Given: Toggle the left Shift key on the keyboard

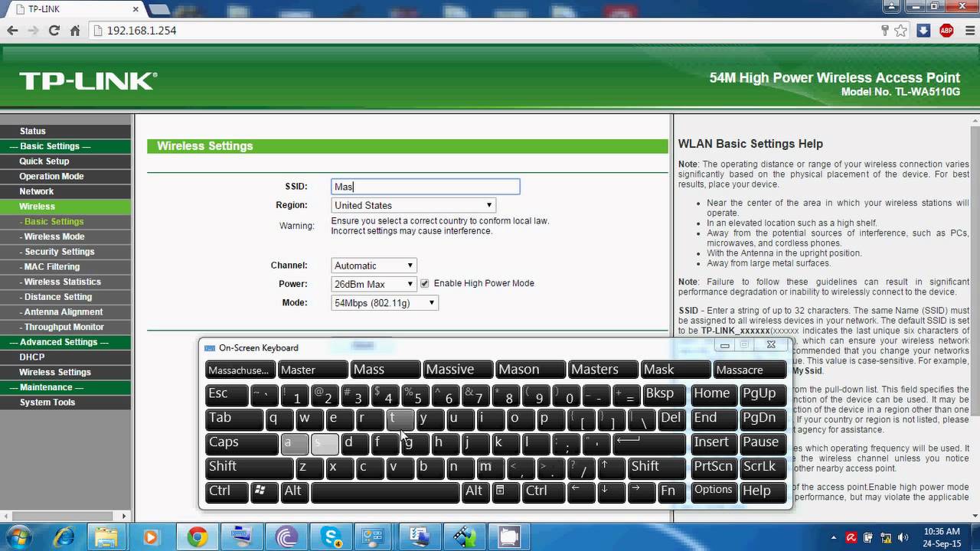Looking at the screenshot, I should pyautogui.click(x=250, y=467).
